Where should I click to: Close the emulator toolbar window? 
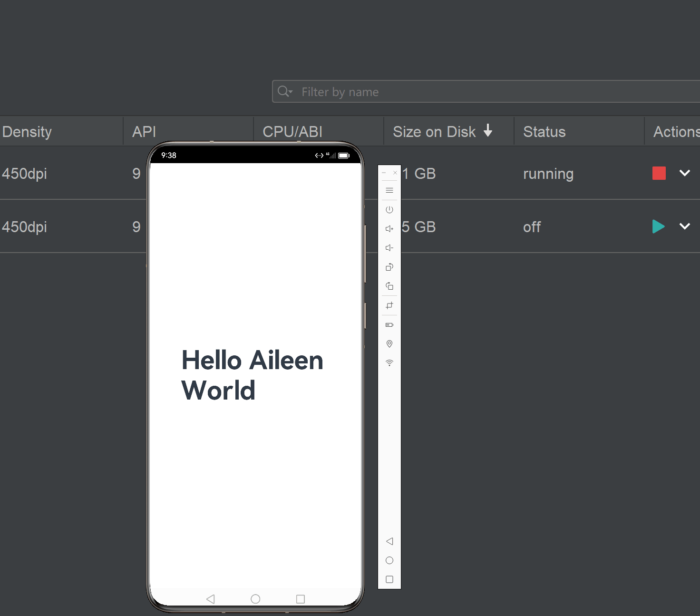point(395,173)
